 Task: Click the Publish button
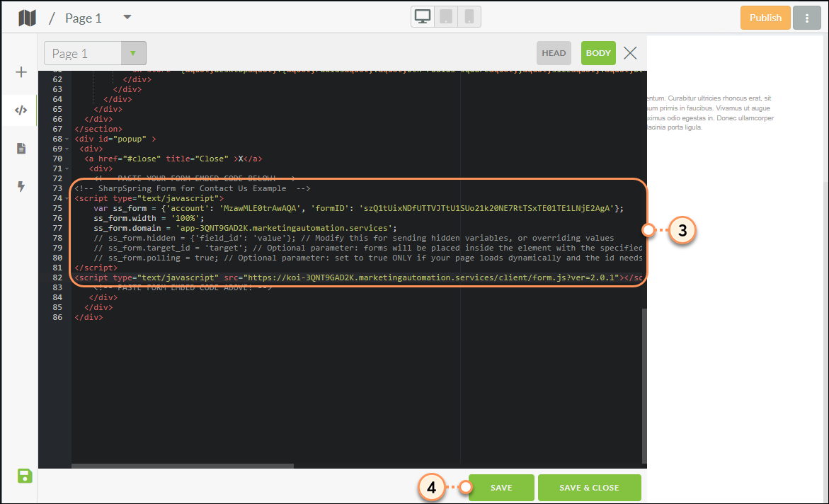765,18
